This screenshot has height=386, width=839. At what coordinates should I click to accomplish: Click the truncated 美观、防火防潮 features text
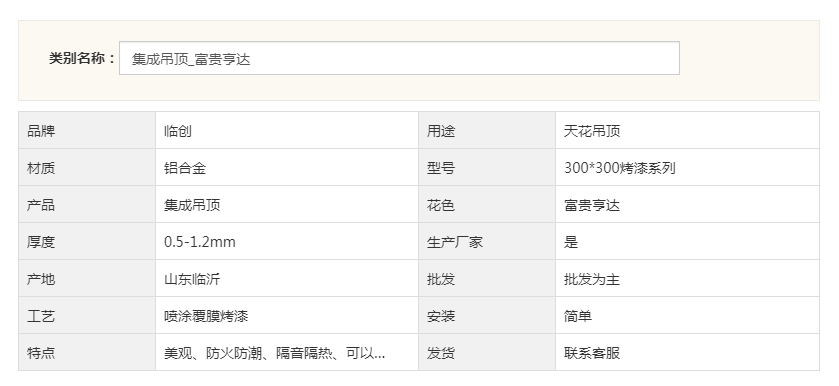[274, 353]
